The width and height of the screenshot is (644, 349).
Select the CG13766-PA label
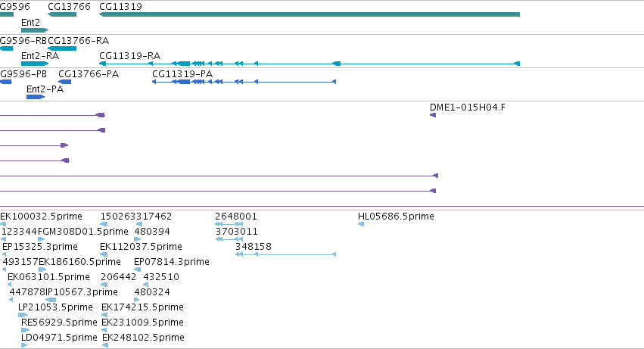[x=89, y=74]
